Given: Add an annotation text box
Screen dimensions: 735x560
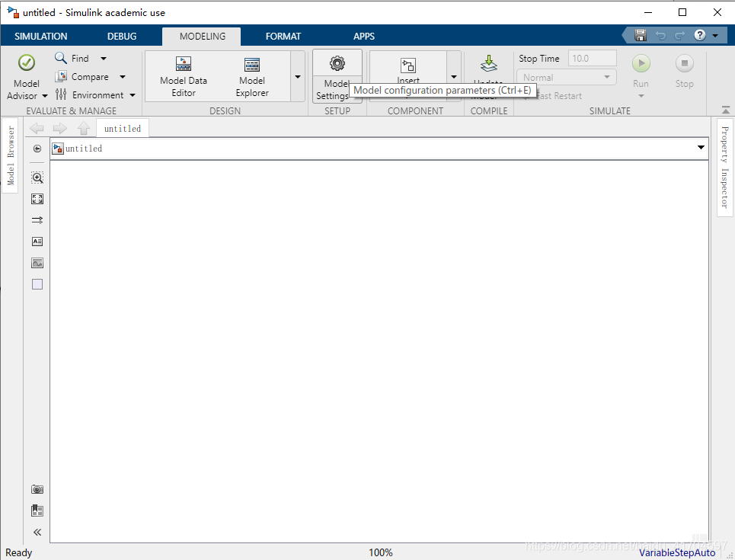Looking at the screenshot, I should [37, 242].
